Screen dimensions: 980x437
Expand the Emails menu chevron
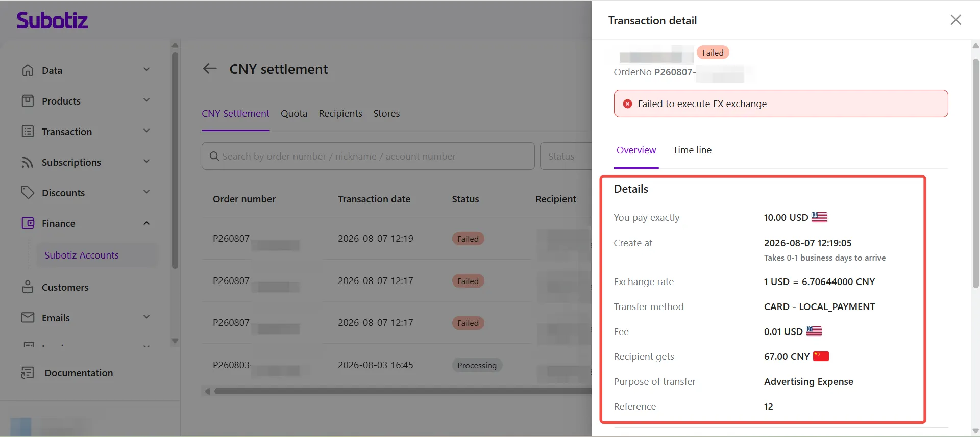pyautogui.click(x=146, y=317)
